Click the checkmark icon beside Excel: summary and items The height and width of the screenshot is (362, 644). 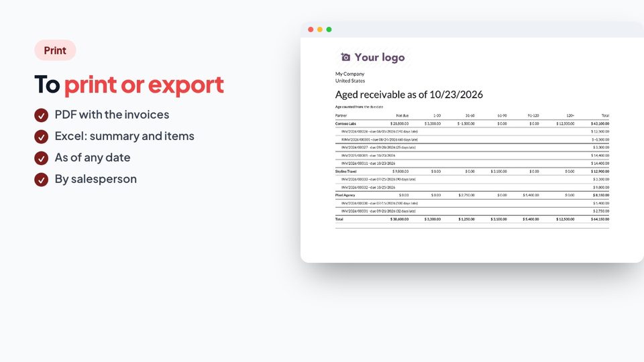coord(41,137)
